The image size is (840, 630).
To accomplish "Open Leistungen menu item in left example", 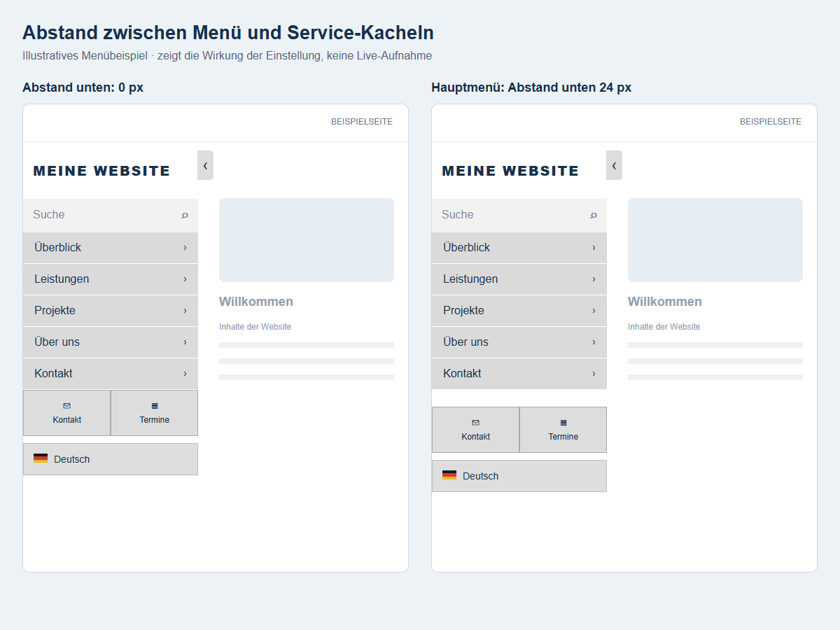I will pos(111,279).
